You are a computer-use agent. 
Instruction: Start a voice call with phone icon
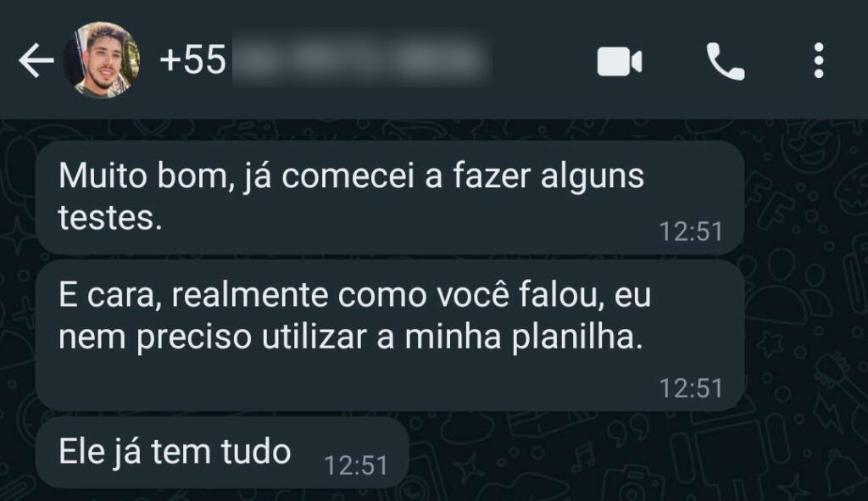tap(726, 61)
